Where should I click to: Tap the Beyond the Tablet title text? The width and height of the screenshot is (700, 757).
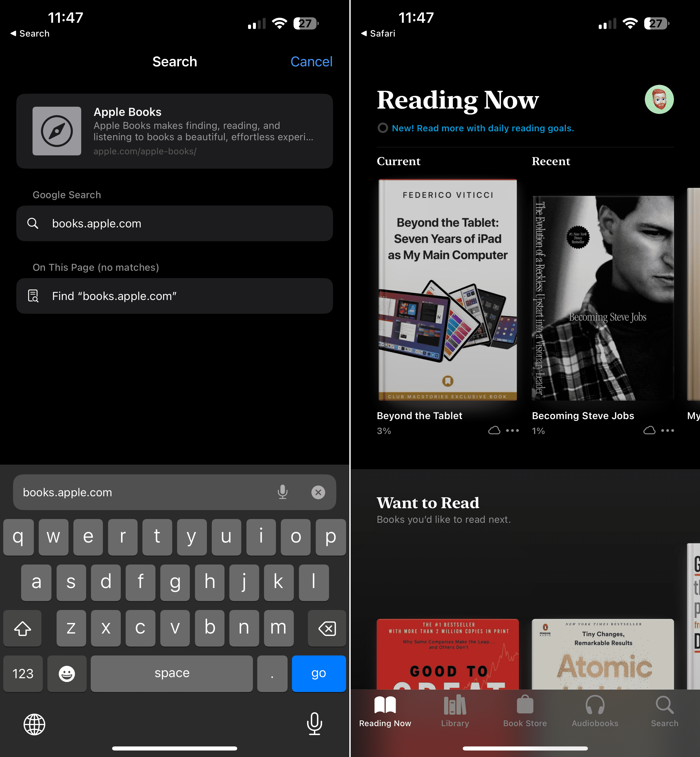(x=419, y=416)
